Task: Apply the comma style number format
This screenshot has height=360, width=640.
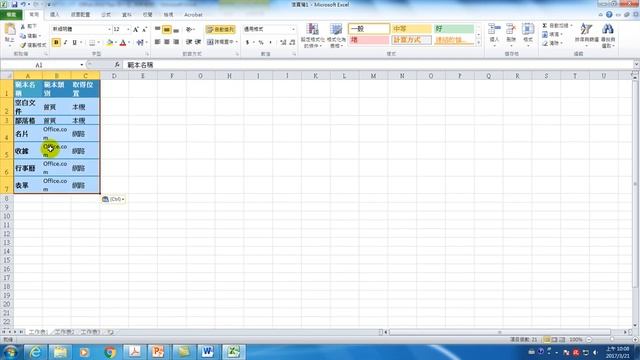Action: coord(270,42)
